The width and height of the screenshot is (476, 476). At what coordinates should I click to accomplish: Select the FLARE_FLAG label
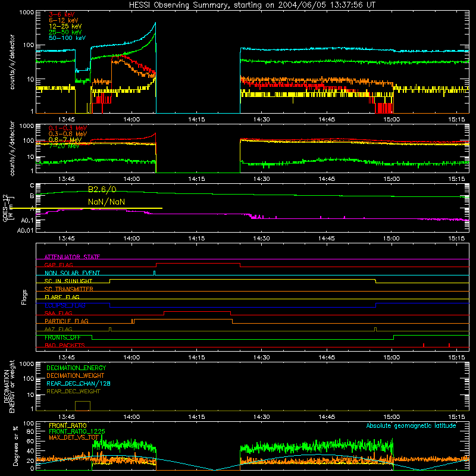62,297
